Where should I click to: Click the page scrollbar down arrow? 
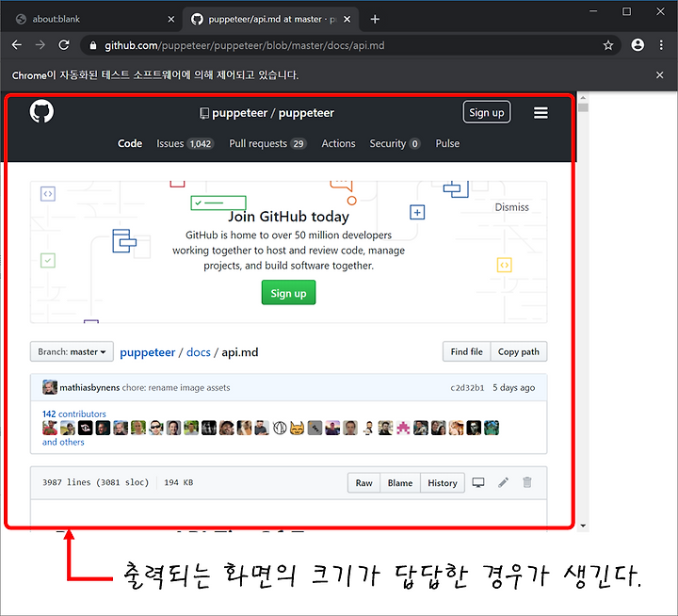pyautogui.click(x=583, y=526)
